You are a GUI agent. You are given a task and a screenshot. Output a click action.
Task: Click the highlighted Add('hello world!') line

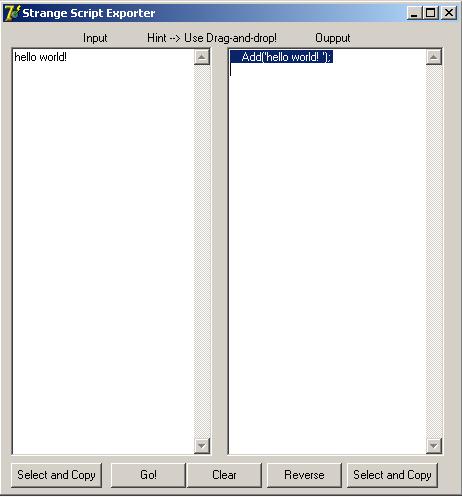coord(282,57)
